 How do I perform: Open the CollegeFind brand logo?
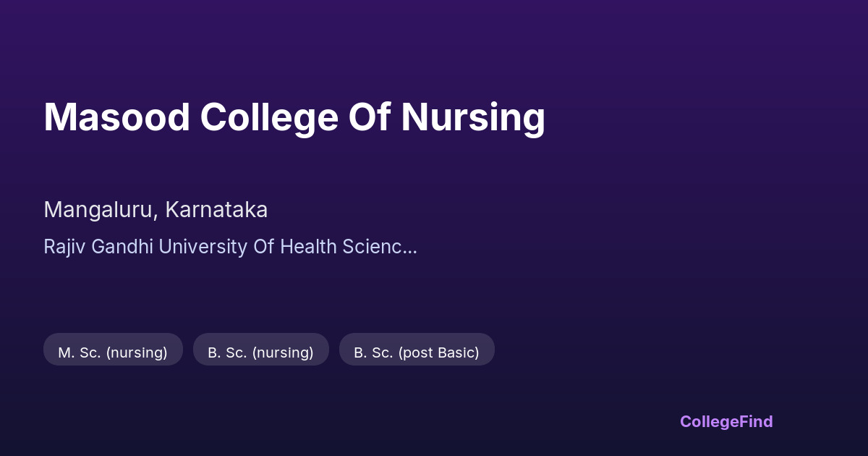(x=726, y=421)
